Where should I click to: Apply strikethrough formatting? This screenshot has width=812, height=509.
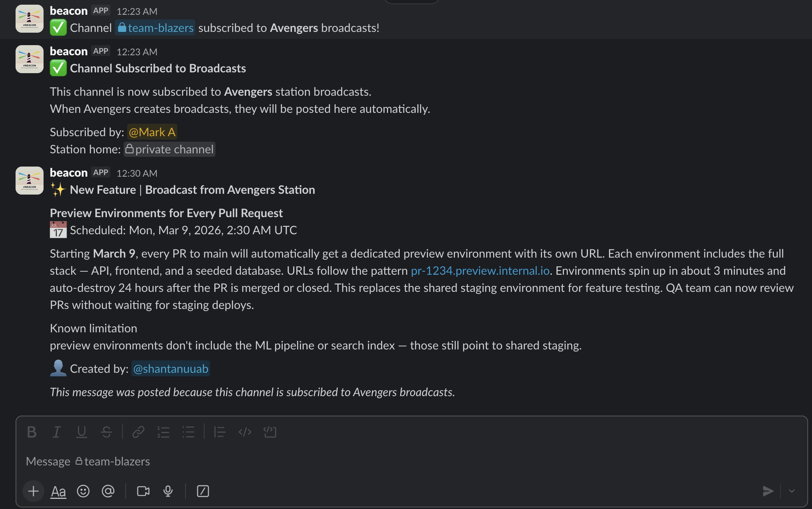(x=107, y=432)
